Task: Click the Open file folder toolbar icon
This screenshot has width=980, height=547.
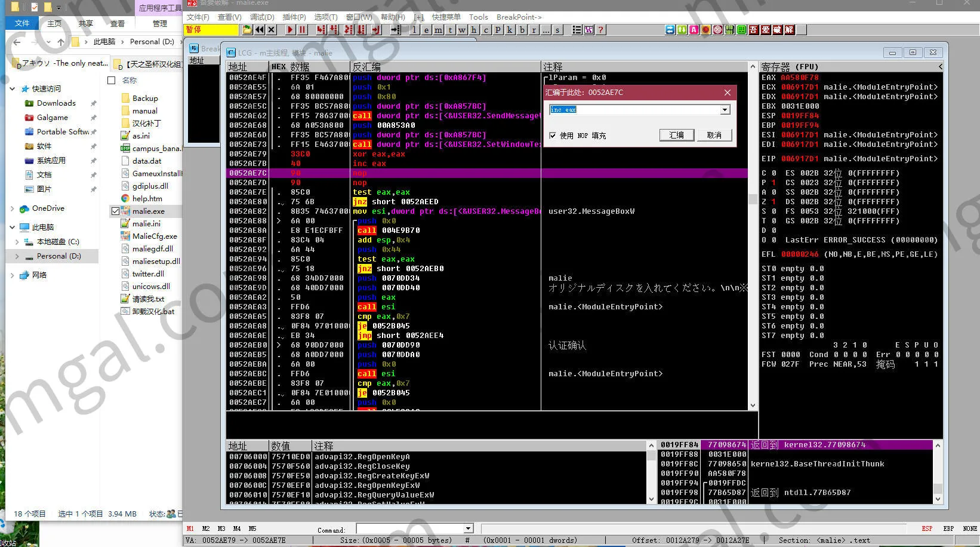Action: coord(247,30)
